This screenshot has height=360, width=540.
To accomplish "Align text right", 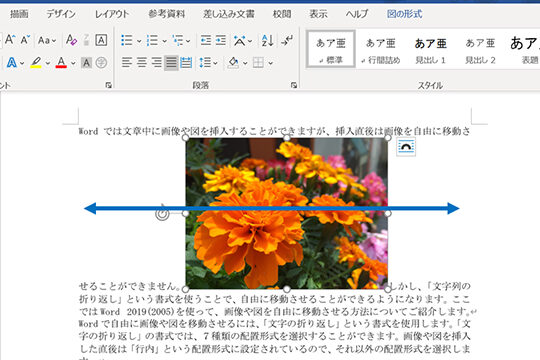I will coord(157,63).
